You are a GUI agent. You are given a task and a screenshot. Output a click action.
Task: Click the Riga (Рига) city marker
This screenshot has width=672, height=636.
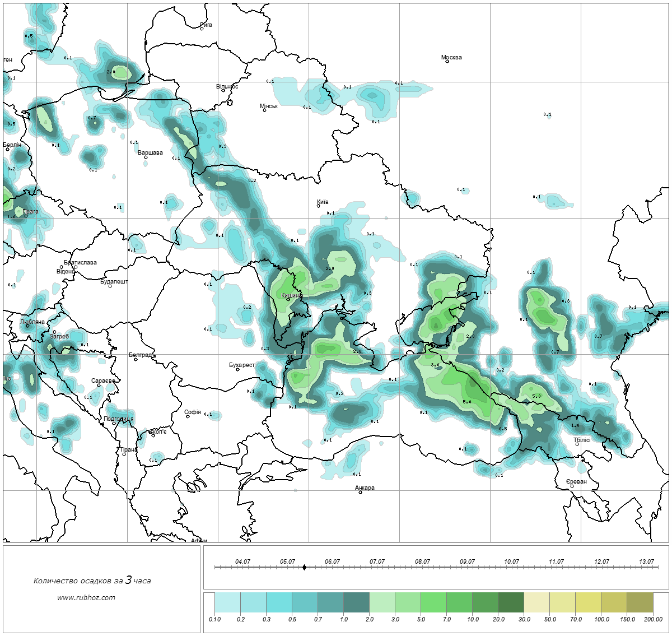click(202, 29)
